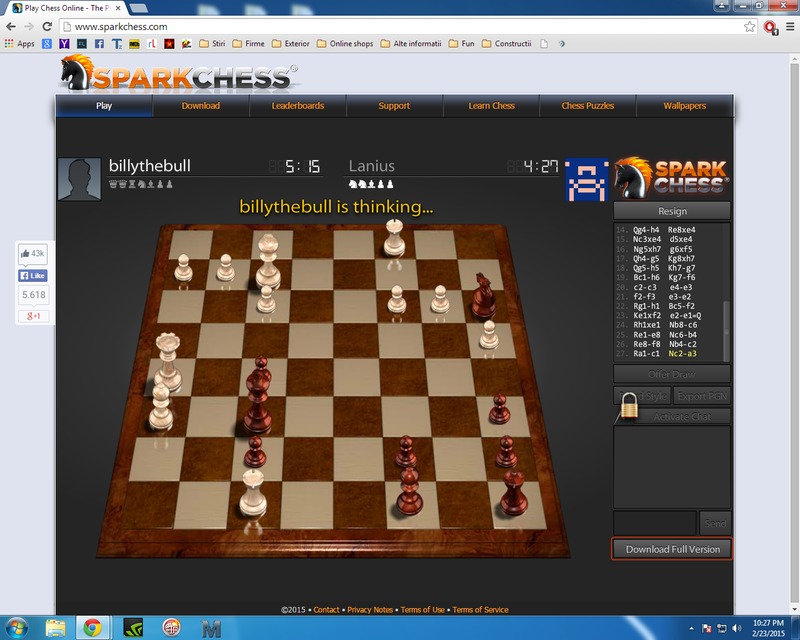
Task: Open the Stiri bookmarks folder
Action: click(212, 44)
